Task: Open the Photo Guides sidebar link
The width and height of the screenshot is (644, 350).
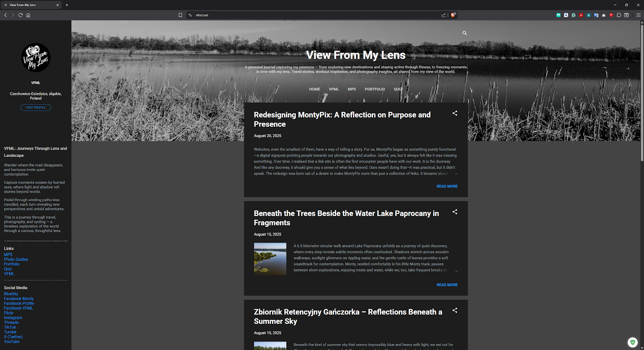Action: pos(16,259)
